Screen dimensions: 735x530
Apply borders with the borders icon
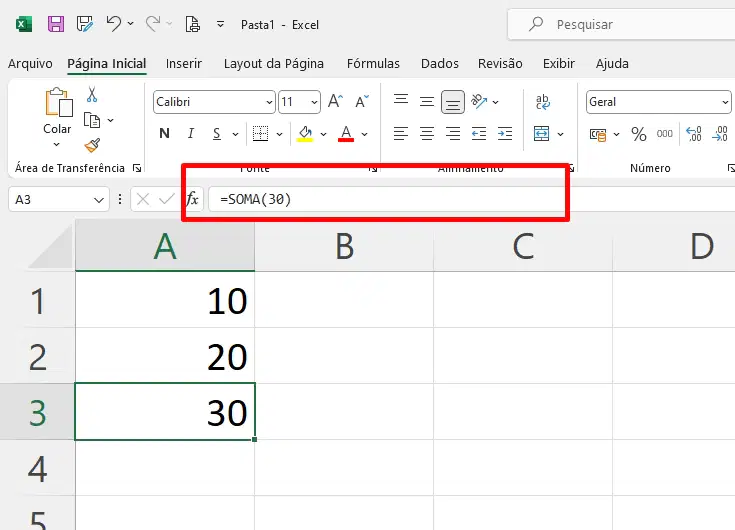tap(260, 134)
